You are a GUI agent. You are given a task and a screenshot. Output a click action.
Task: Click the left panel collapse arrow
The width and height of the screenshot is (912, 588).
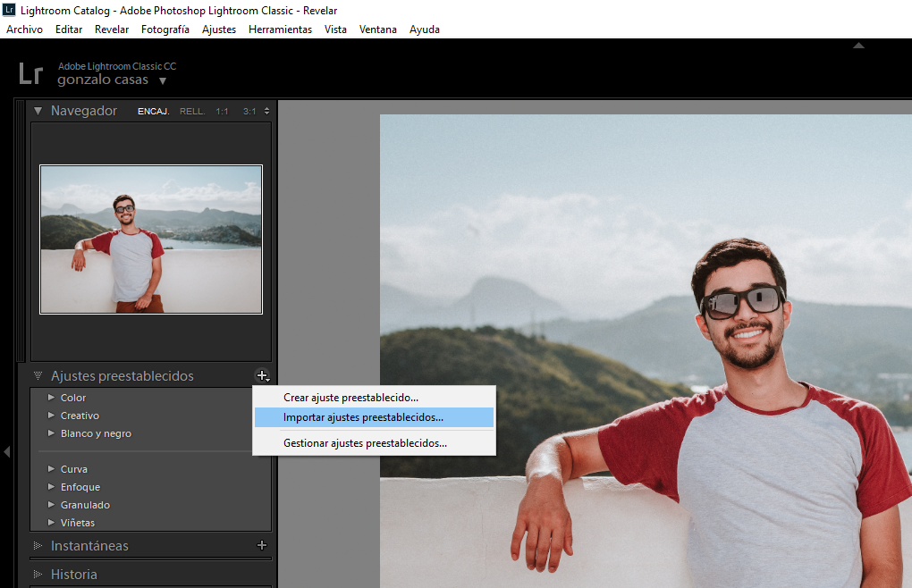click(x=7, y=452)
